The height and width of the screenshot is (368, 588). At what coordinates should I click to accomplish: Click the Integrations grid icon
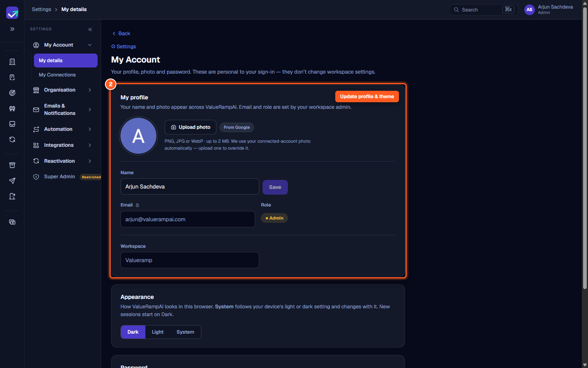click(36, 145)
